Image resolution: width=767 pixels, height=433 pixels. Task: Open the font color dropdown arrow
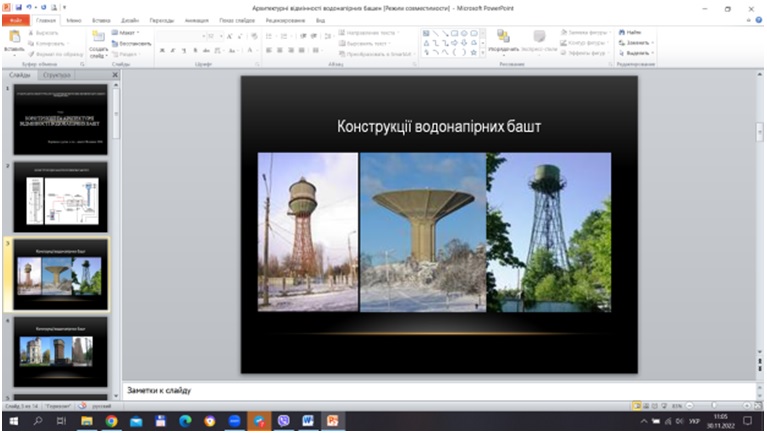pyautogui.click(x=256, y=50)
